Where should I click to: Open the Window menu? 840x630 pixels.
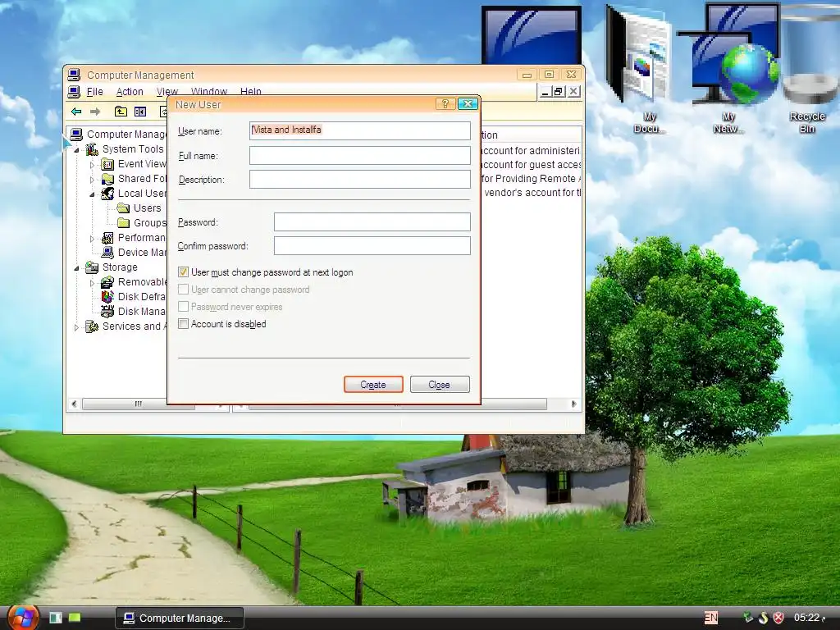coord(209,92)
